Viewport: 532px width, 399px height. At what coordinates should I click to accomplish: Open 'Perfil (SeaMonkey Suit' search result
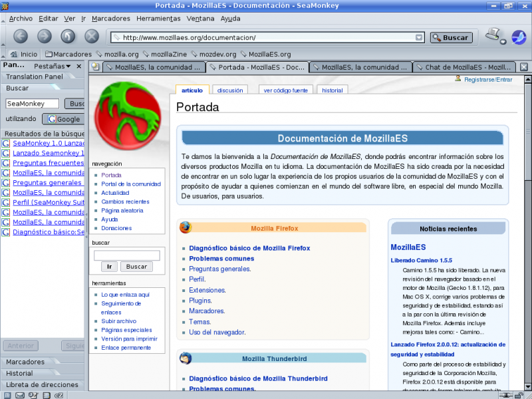[x=49, y=202]
